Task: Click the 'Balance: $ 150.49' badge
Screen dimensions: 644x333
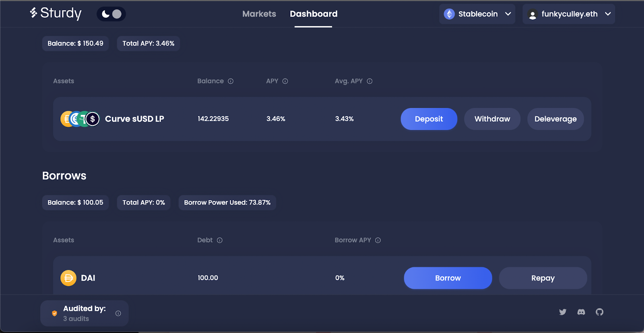Action: (75, 43)
